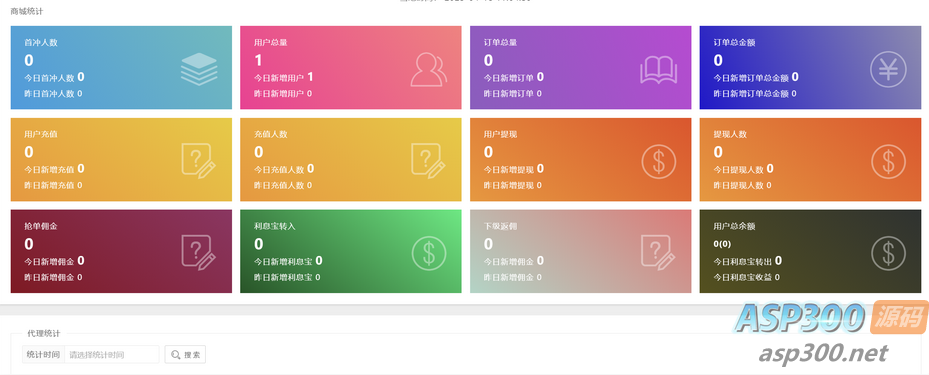The width and height of the screenshot is (929, 375).
Task: Click the 代理统计 section heading
Action: (x=44, y=334)
